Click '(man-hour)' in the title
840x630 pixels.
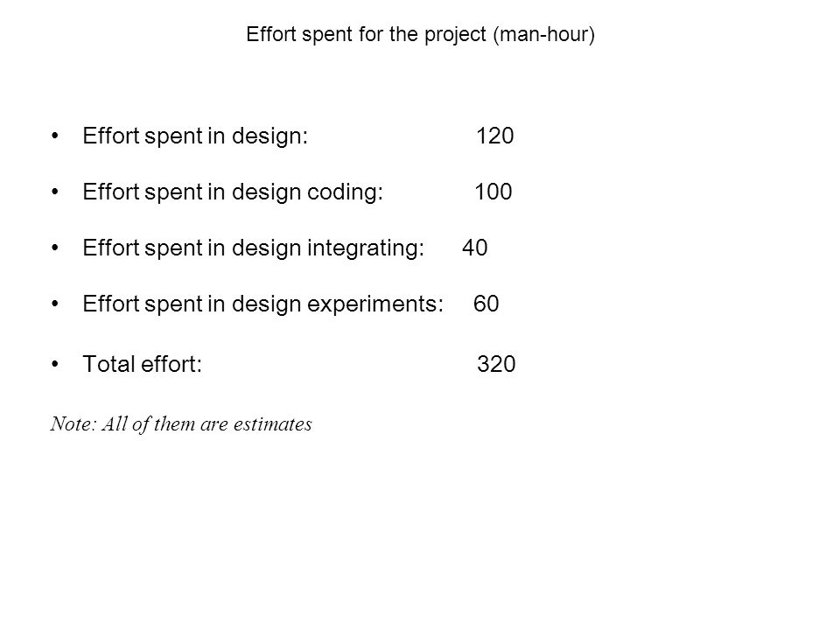click(x=543, y=35)
